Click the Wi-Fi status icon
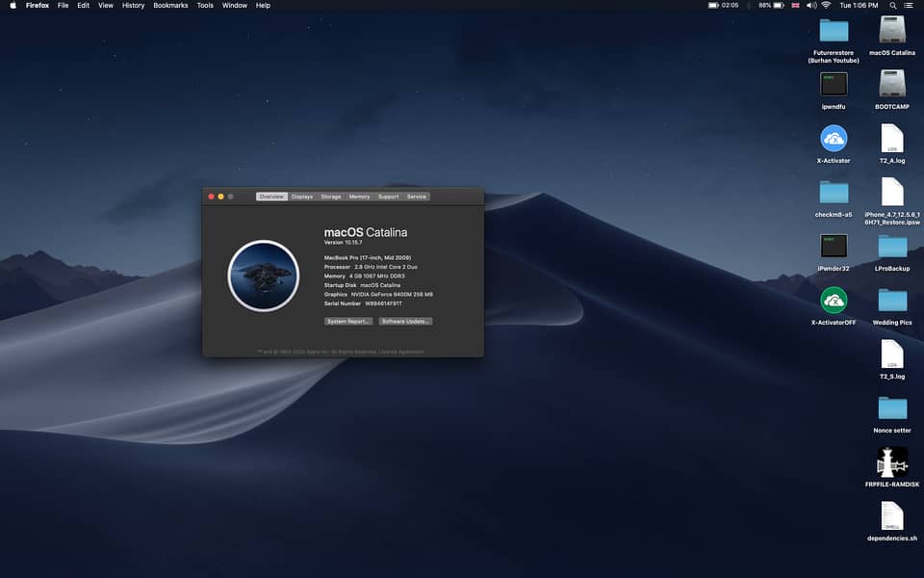Viewport: 924px width, 578px height. (826, 6)
